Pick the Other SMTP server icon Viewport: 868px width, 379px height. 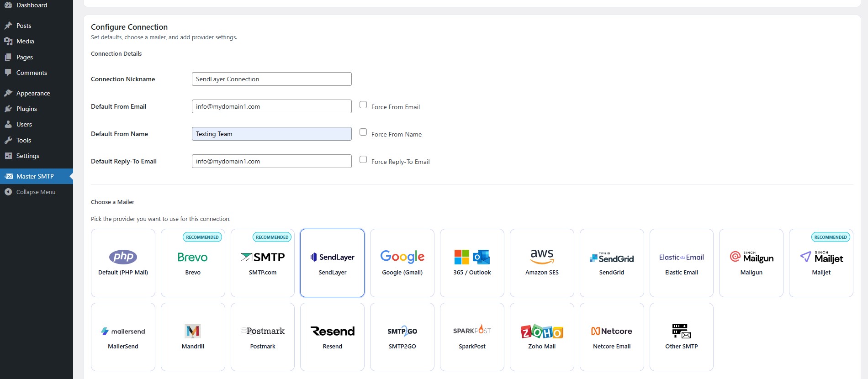681,331
